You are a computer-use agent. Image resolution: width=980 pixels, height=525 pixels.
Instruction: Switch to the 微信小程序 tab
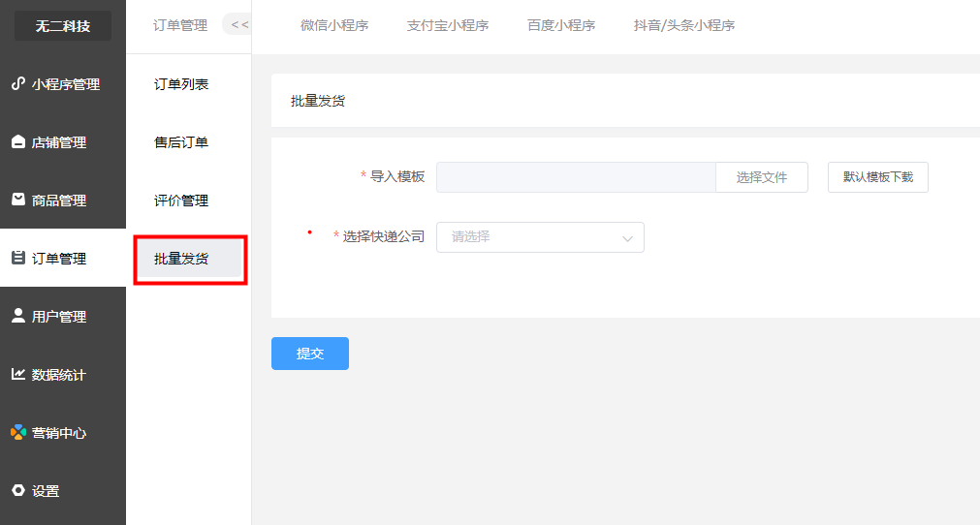pos(334,25)
